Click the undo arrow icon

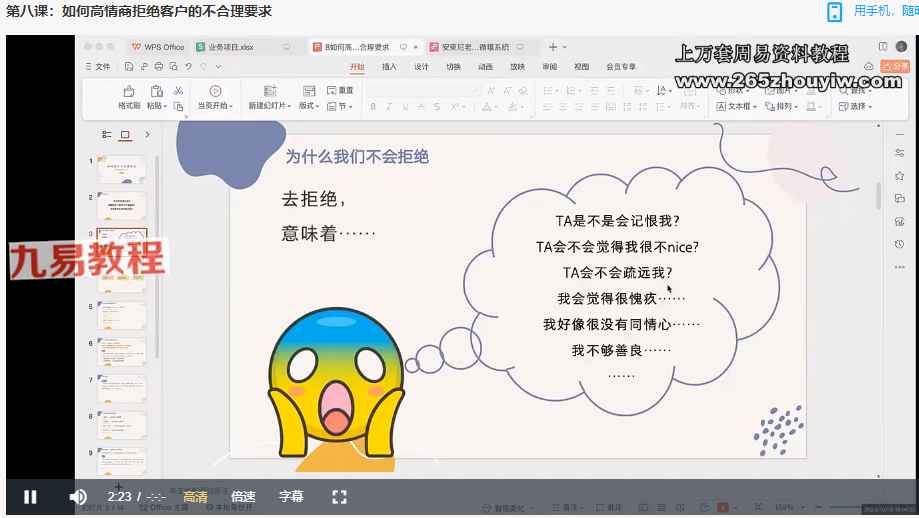[x=189, y=67]
